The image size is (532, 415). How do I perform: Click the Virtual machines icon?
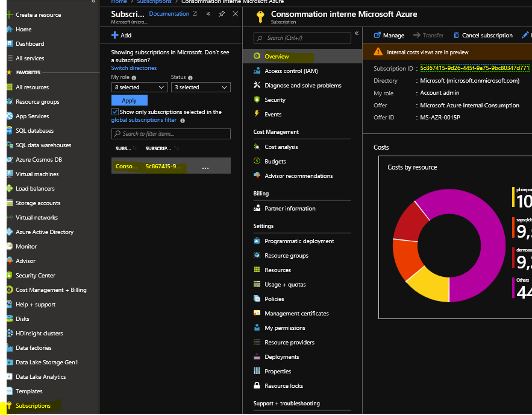pyautogui.click(x=10, y=174)
